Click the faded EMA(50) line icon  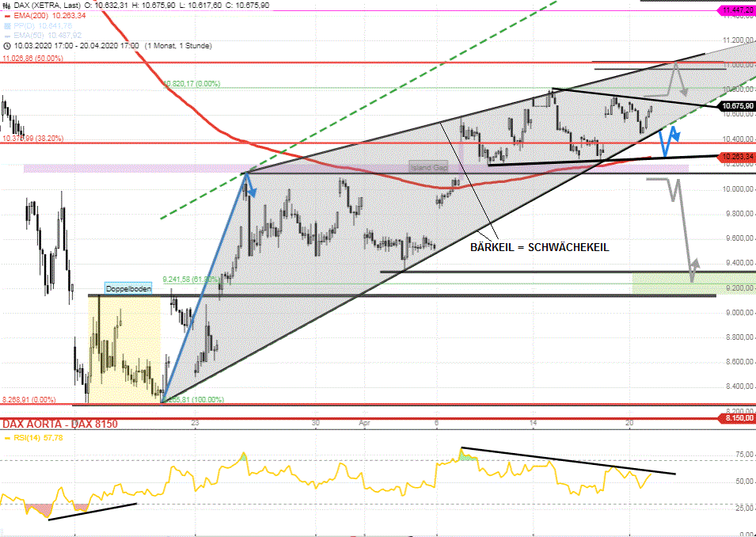pyautogui.click(x=7, y=35)
